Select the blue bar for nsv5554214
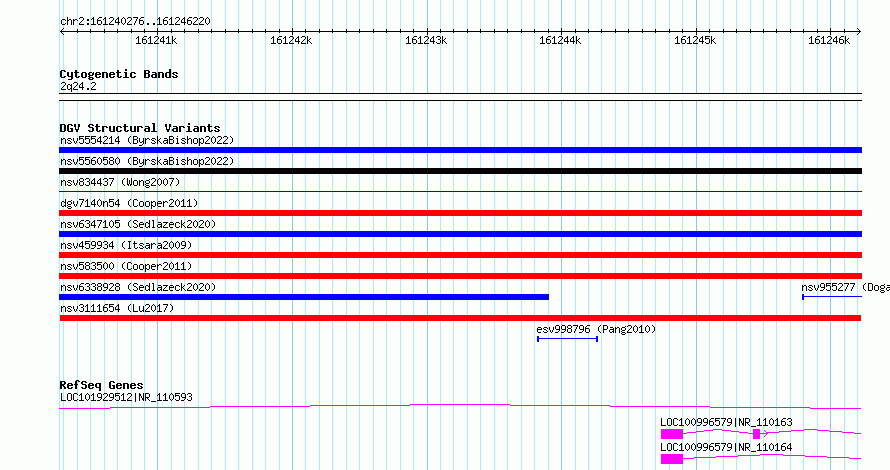The height and width of the screenshot is (470, 890). (460, 150)
